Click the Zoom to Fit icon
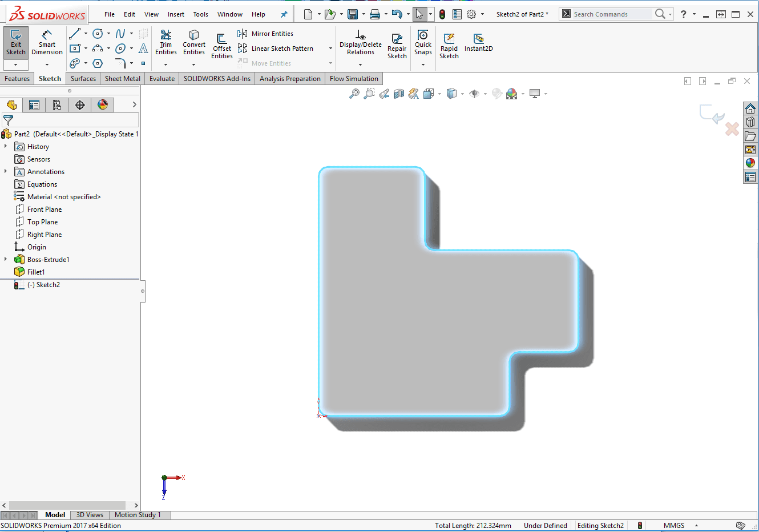Screen dimensions: 759x532 pos(354,94)
